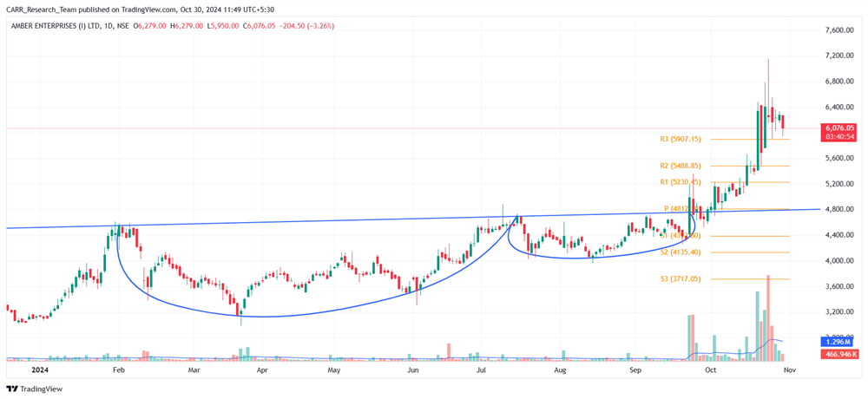Click the bar countdown timer 03:40:54
868x399 pixels.
[x=839, y=135]
